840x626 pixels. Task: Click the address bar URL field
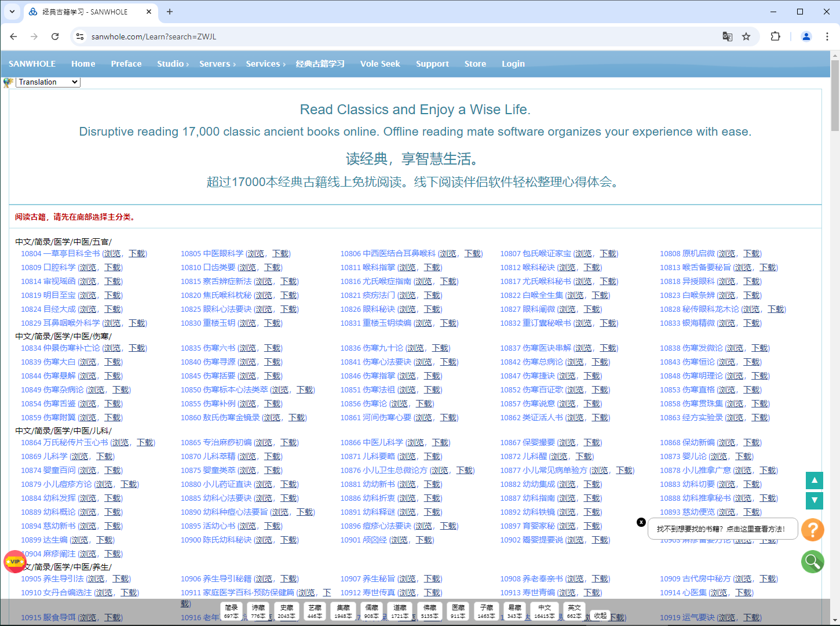pyautogui.click(x=400, y=37)
